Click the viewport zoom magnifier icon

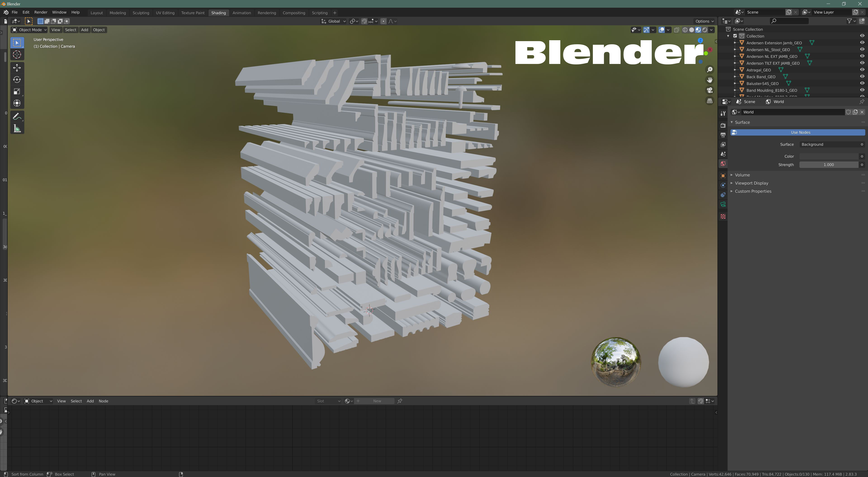coord(710,69)
